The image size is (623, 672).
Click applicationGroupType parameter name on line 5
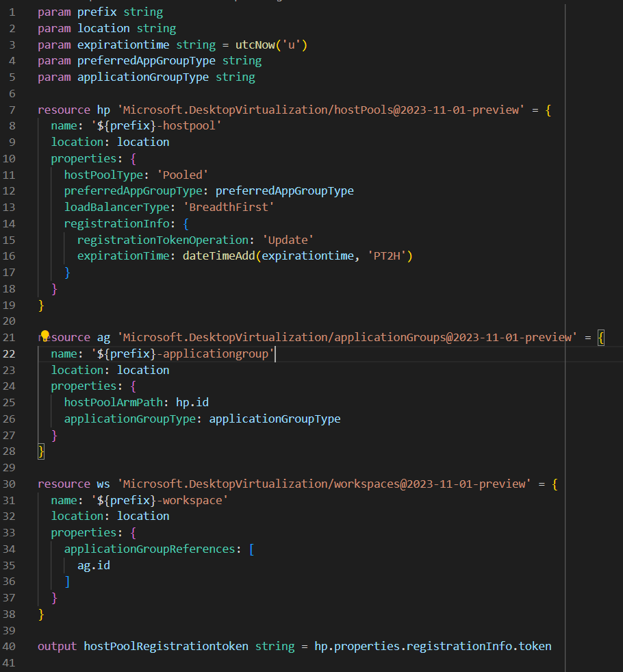[x=143, y=77]
